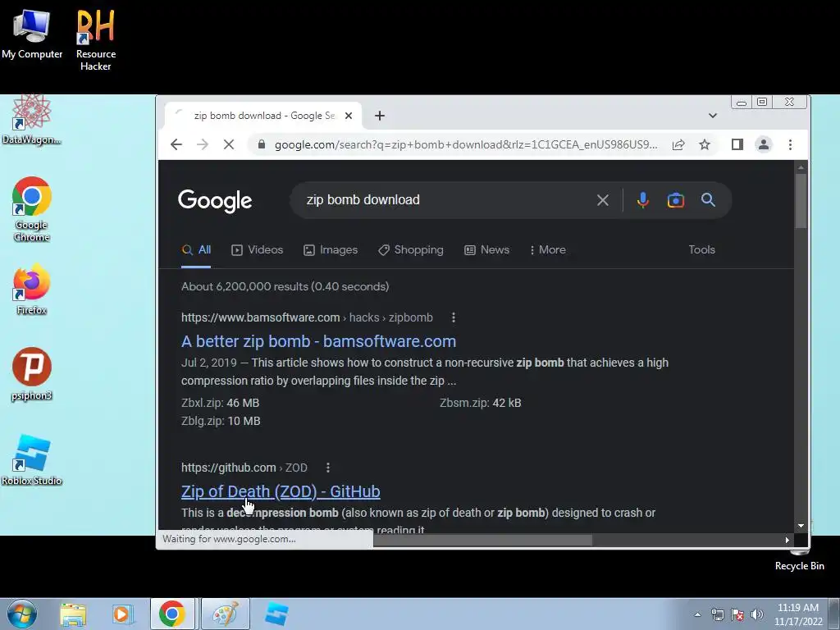This screenshot has height=630, width=840.
Task: Open Roblox Studio taskbar icon
Action: [x=276, y=614]
